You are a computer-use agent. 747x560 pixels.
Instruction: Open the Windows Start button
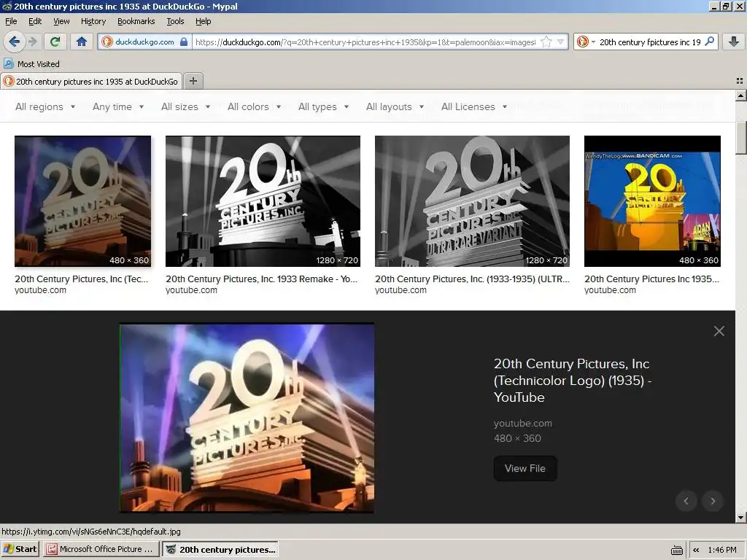click(x=20, y=549)
